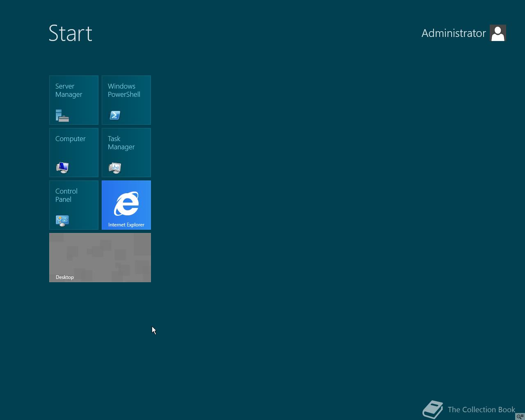This screenshot has width=525, height=420.
Task: Start Task Manager from its tile
Action: click(126, 153)
